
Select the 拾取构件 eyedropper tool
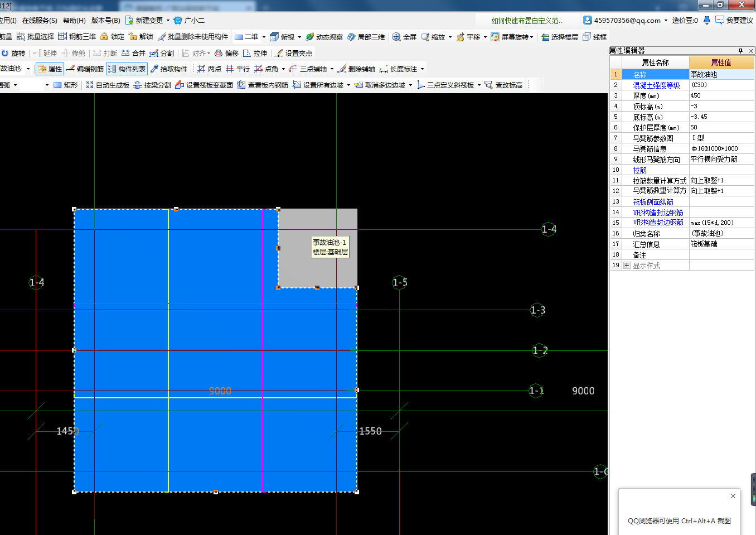(169, 69)
